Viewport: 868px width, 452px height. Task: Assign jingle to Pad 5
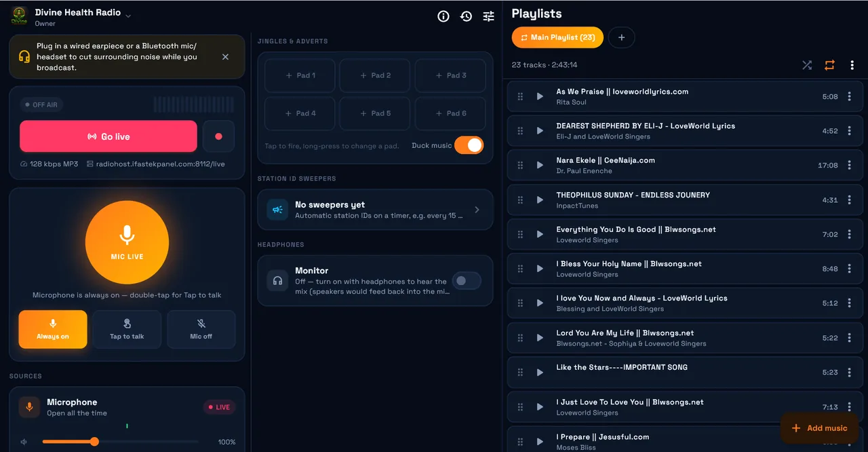(376, 113)
